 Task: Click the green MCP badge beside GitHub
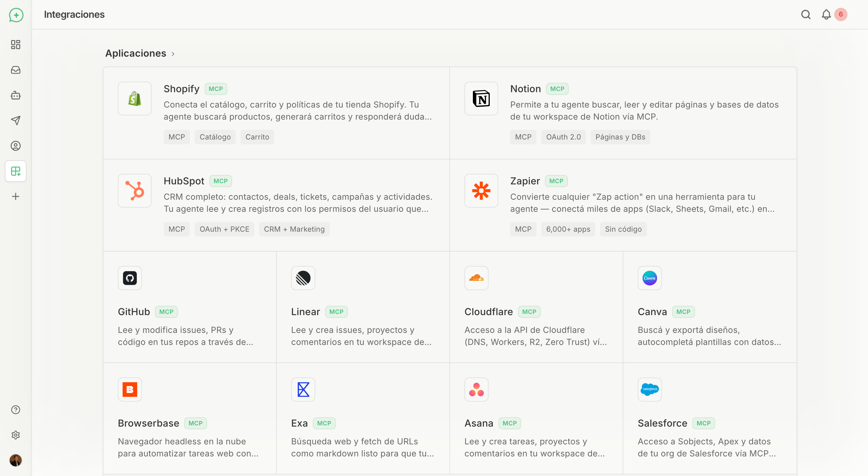tap(166, 312)
